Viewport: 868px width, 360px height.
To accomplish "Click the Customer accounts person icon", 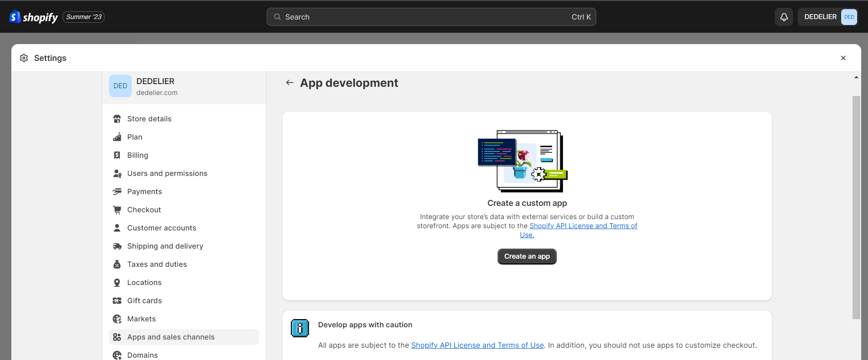I will click(117, 228).
